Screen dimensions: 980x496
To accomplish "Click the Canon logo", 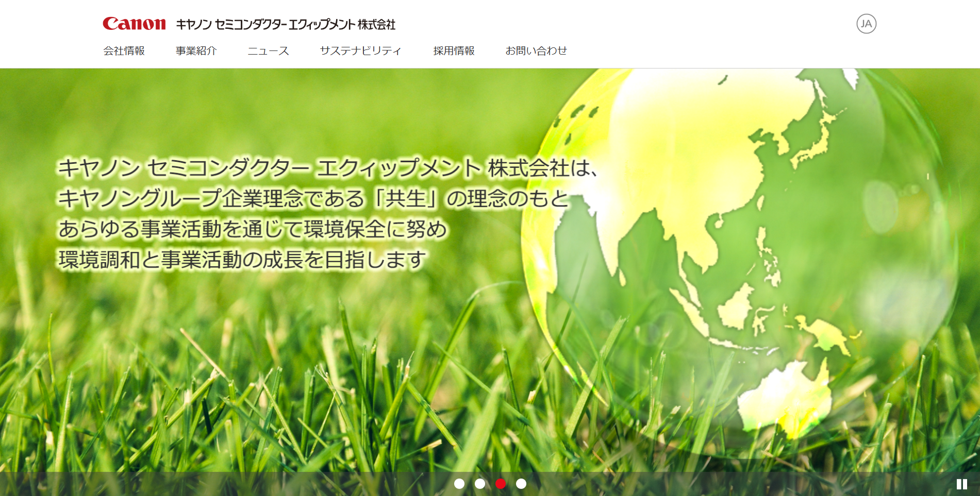I will (133, 23).
